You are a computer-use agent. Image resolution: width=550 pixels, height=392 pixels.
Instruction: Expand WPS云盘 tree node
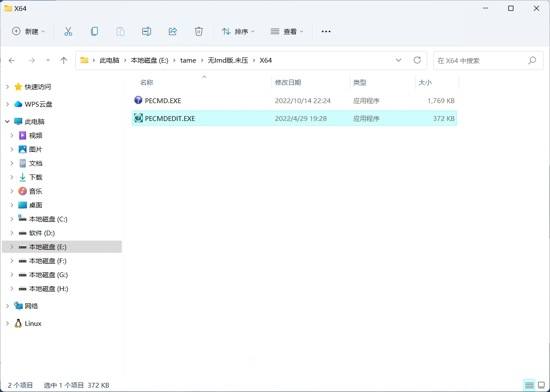[7, 104]
